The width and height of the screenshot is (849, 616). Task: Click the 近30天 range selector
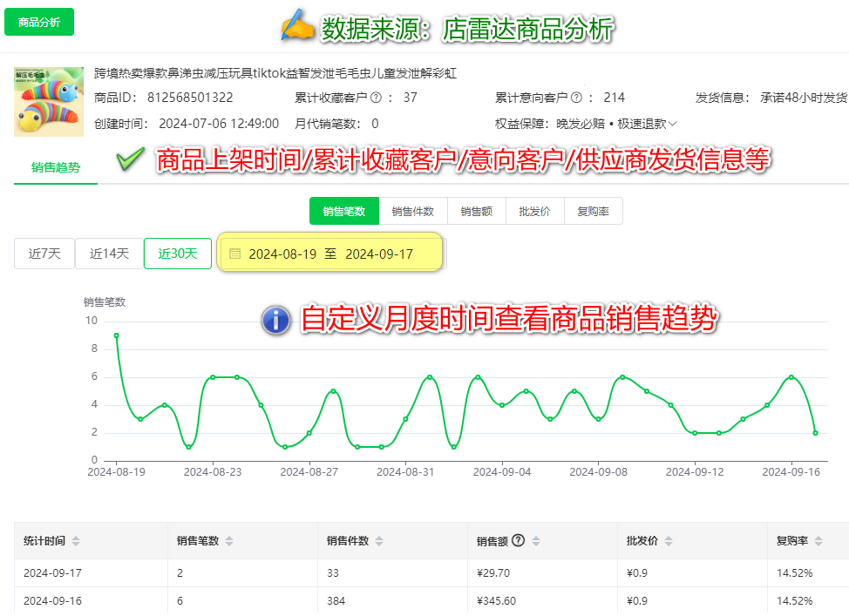pos(177,253)
